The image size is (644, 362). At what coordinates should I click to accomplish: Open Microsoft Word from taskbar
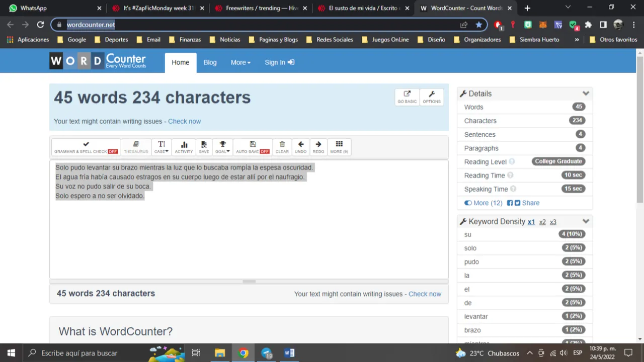coord(289,353)
